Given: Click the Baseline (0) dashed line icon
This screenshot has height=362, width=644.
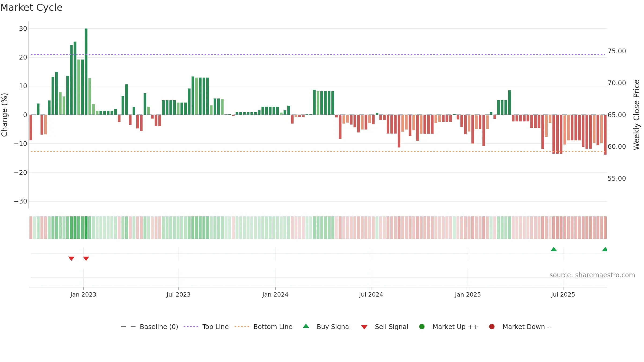Looking at the screenshot, I should pyautogui.click(x=128, y=327).
